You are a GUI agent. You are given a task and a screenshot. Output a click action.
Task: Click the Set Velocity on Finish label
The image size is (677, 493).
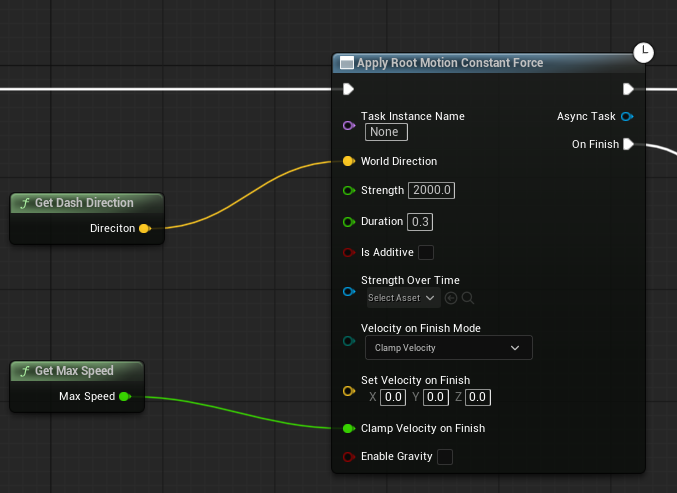click(x=415, y=380)
